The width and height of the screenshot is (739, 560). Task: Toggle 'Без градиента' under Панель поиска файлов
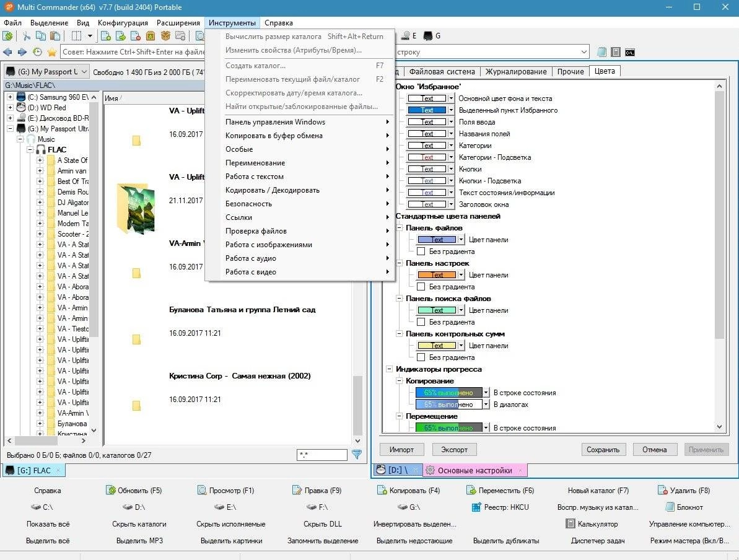421,322
